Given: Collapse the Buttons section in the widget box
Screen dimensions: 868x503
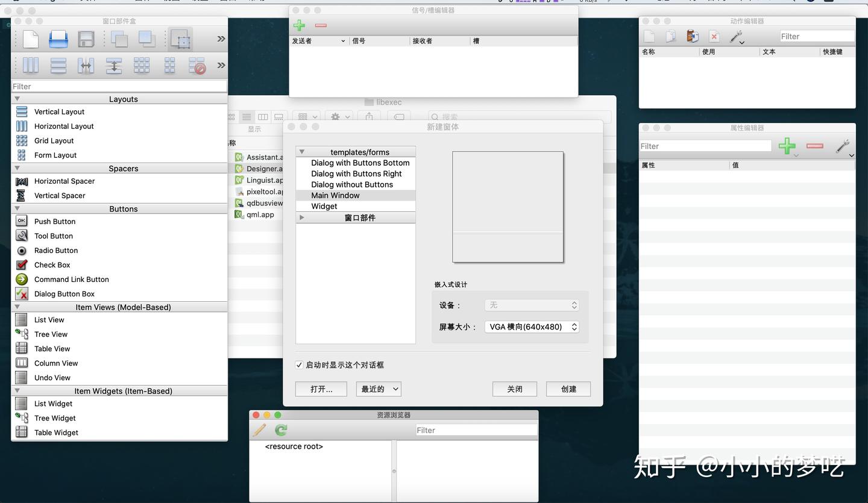Looking at the screenshot, I should [16, 208].
